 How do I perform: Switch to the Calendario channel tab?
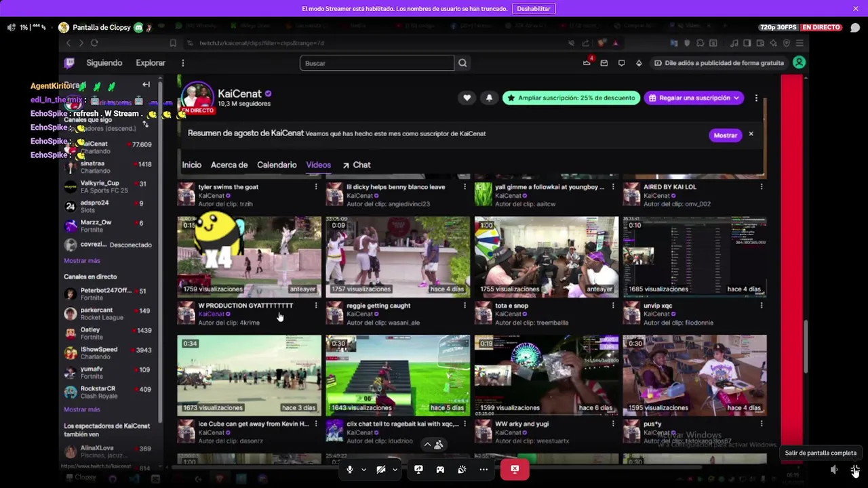277,165
